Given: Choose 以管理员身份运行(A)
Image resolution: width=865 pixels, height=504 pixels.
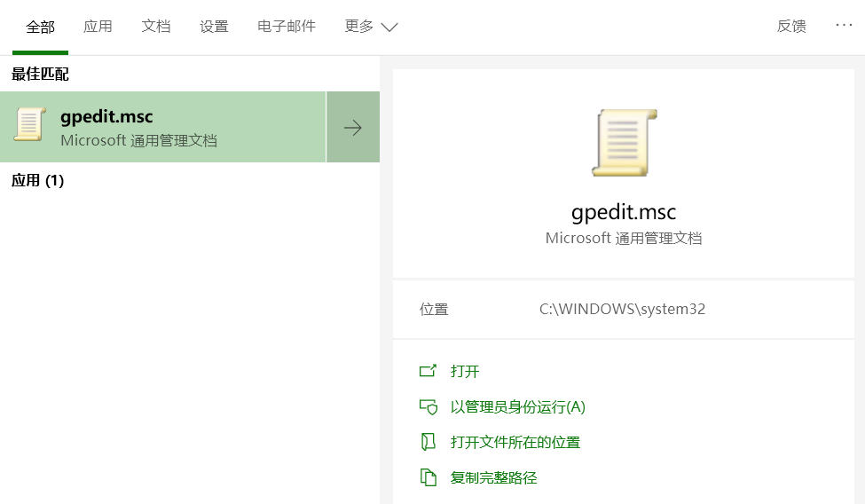Looking at the screenshot, I should click(x=517, y=407).
